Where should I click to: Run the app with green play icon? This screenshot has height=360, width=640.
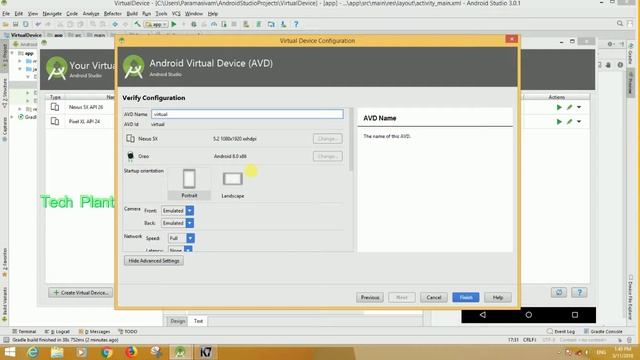[x=174, y=24]
